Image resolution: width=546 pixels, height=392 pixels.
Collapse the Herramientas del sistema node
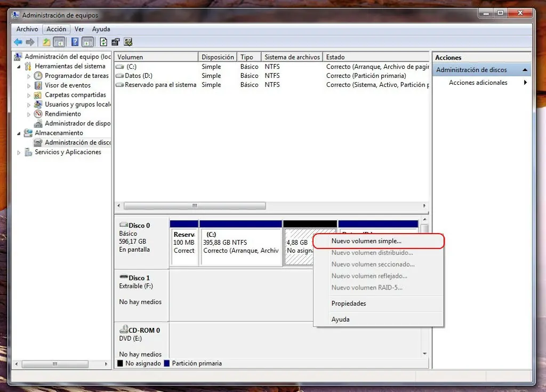point(20,67)
